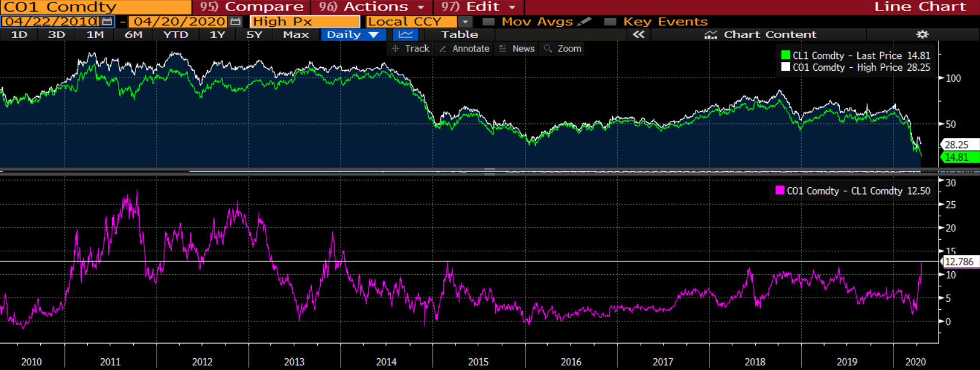Click the 95) Compare menu item
980x370 pixels.
pos(252,7)
